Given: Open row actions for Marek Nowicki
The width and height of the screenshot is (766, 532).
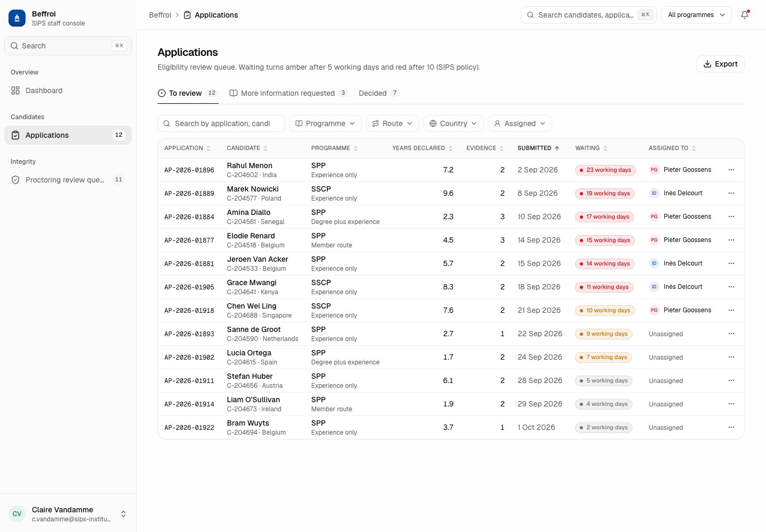Looking at the screenshot, I should coord(731,193).
